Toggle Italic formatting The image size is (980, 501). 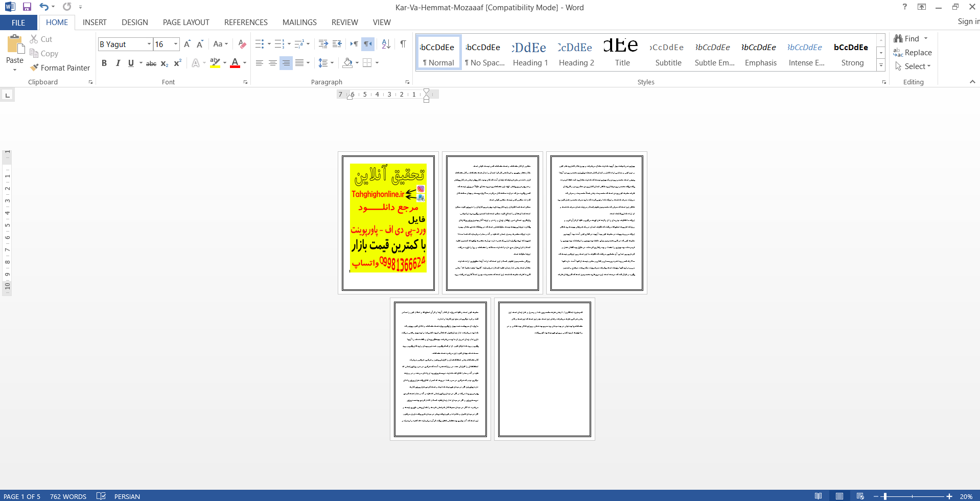pyautogui.click(x=118, y=63)
